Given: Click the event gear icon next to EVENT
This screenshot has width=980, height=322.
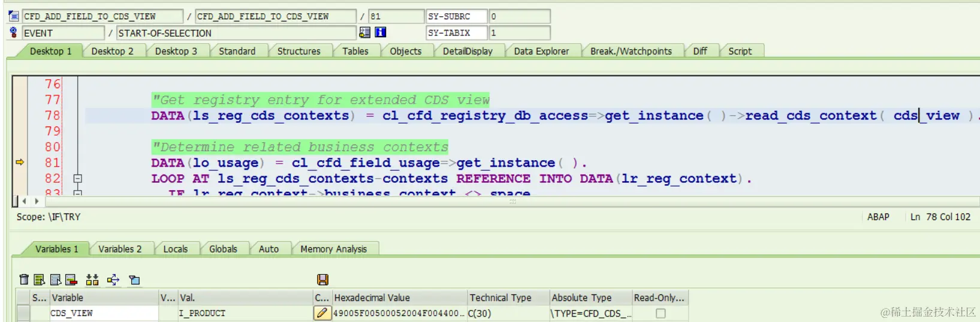Looking at the screenshot, I should pos(14,32).
